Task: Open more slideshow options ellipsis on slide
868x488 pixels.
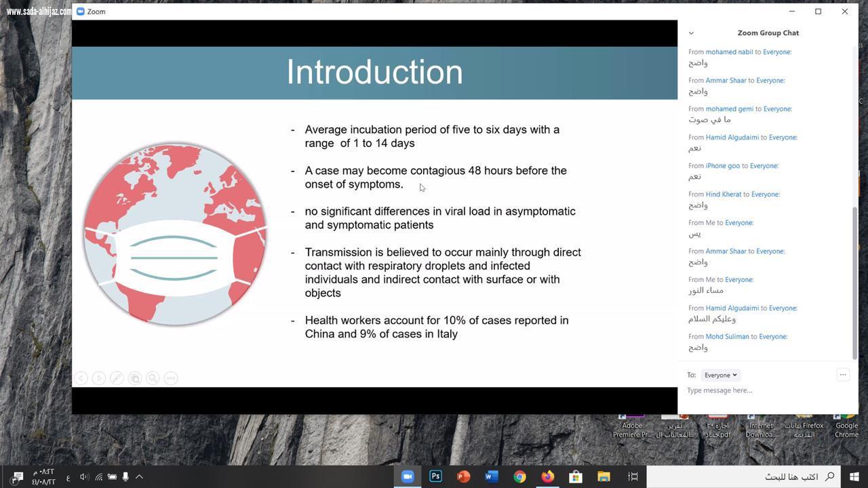Action: 171,378
